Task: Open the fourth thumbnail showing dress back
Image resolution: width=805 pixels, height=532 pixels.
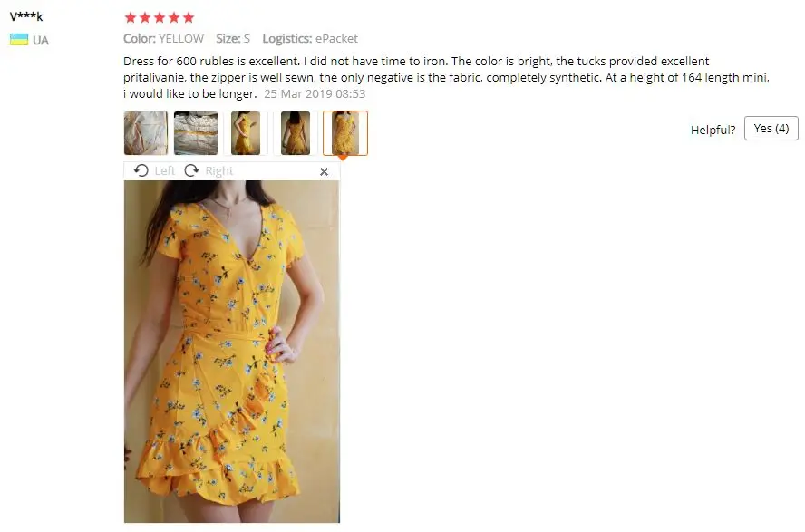Action: click(x=296, y=133)
